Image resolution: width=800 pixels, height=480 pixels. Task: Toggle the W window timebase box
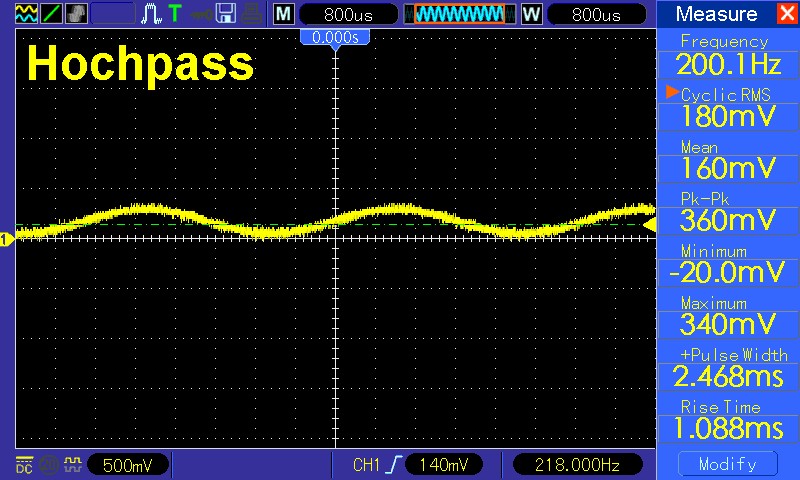pos(531,14)
